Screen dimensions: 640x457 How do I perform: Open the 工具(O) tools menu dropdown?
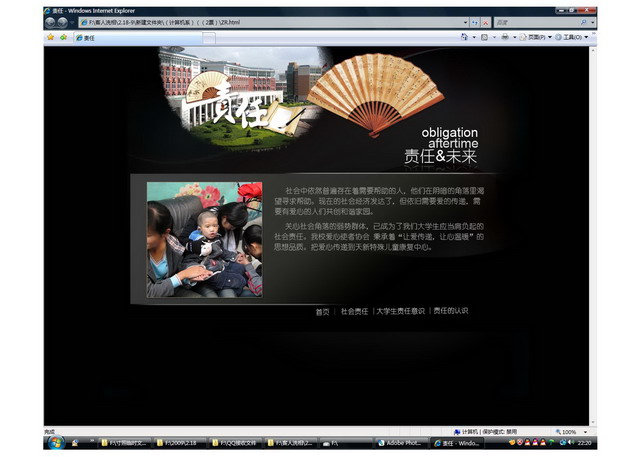click(x=574, y=37)
